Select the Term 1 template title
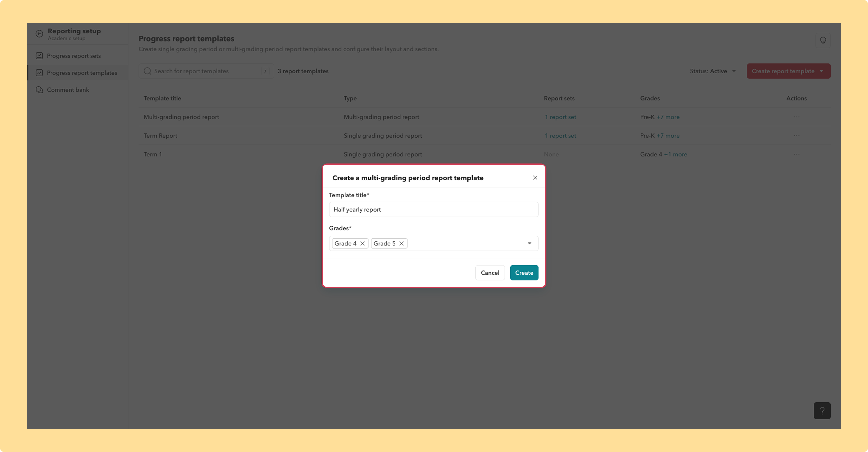Viewport: 868px width, 452px height. 153,154
